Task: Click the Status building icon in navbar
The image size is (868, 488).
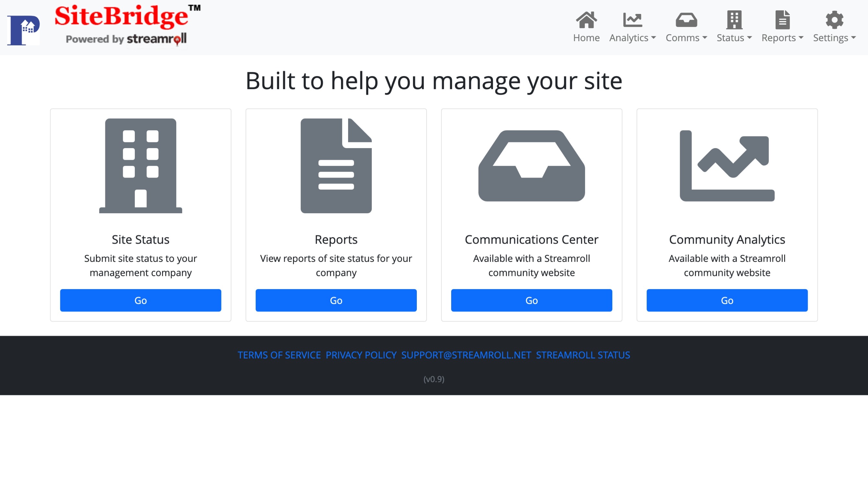Action: 734,20
